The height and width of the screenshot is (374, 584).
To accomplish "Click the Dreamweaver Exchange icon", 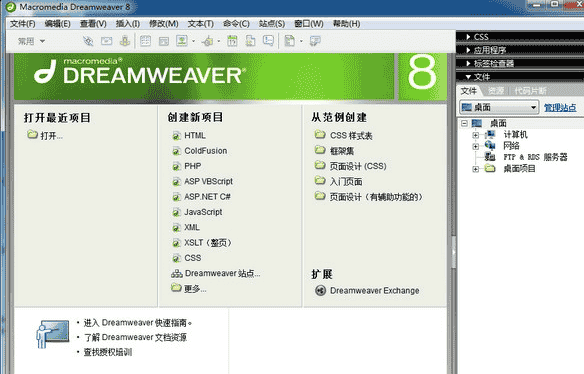I will (x=320, y=290).
